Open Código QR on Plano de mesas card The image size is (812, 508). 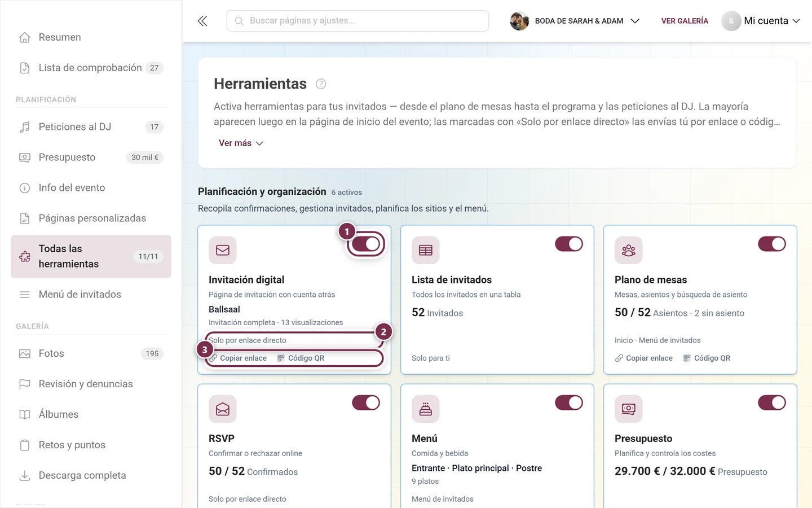(x=707, y=358)
